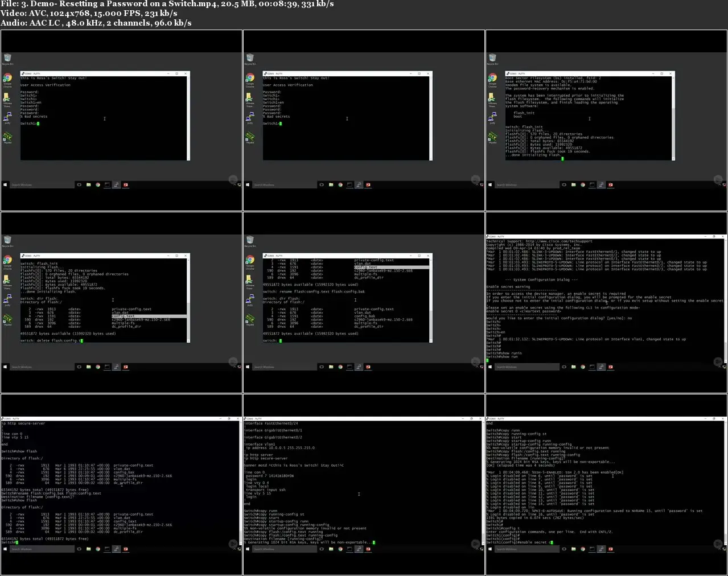The width and height of the screenshot is (728, 576).
Task: Click the 'Video: AVC, 1024x768' info line
Action: 89,13
